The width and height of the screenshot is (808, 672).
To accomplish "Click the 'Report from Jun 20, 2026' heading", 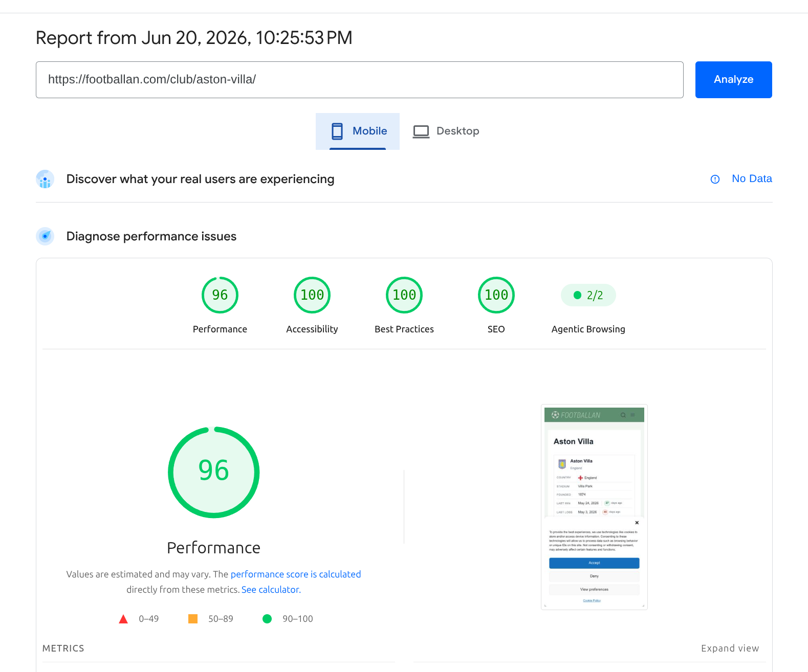I will (194, 38).
